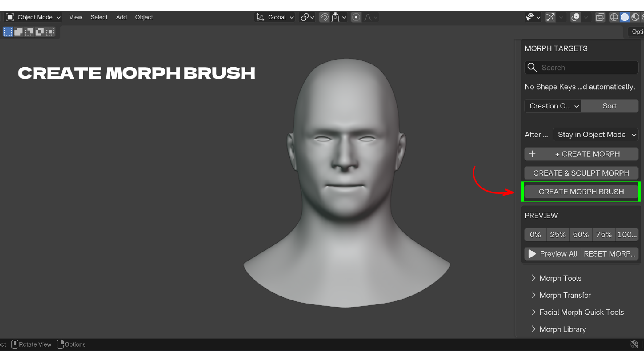Click the plus icon beside Create Morph

coord(532,154)
